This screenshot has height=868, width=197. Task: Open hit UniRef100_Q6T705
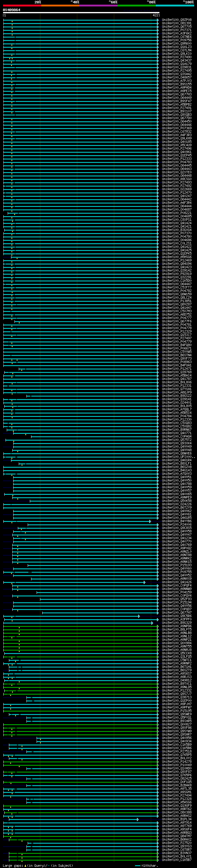[x=177, y=26]
